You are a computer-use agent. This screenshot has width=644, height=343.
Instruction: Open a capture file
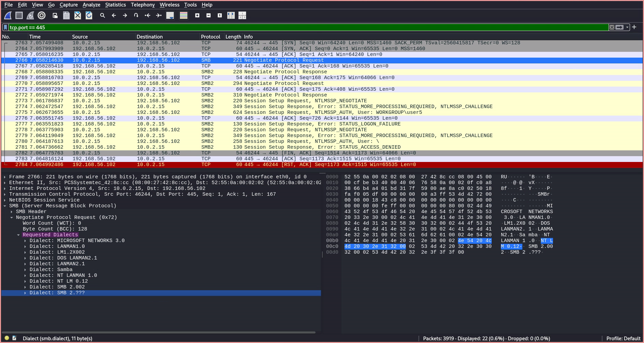click(x=55, y=15)
